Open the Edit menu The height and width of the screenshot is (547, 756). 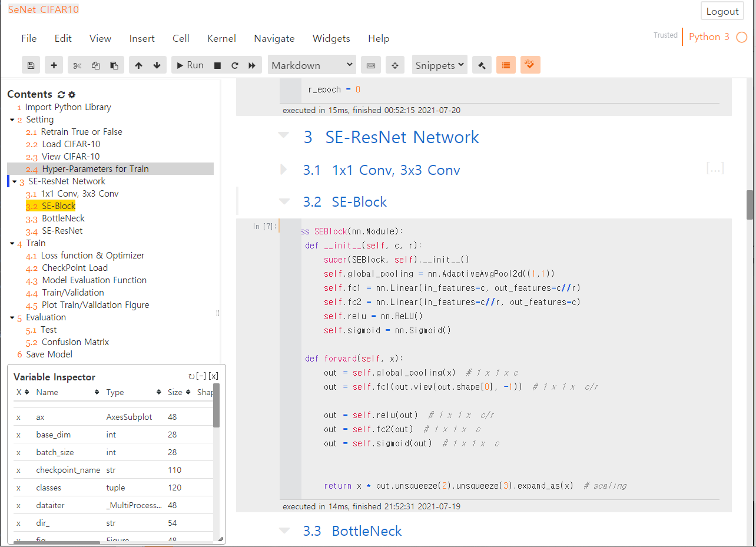tap(63, 38)
